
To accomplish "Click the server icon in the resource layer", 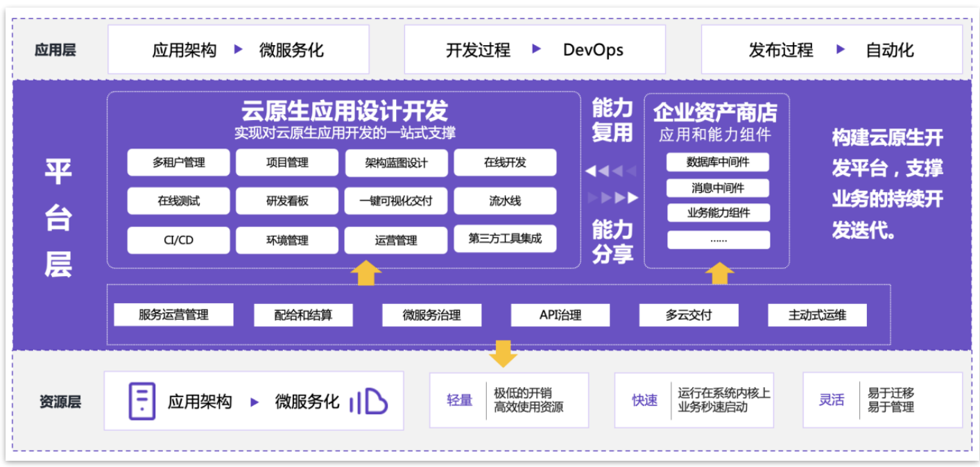I will point(142,401).
